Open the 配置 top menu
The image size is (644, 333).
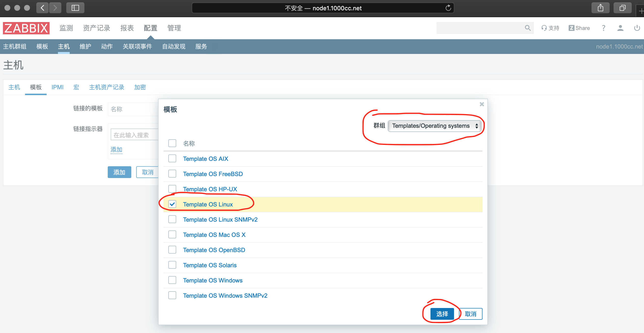(x=150, y=28)
